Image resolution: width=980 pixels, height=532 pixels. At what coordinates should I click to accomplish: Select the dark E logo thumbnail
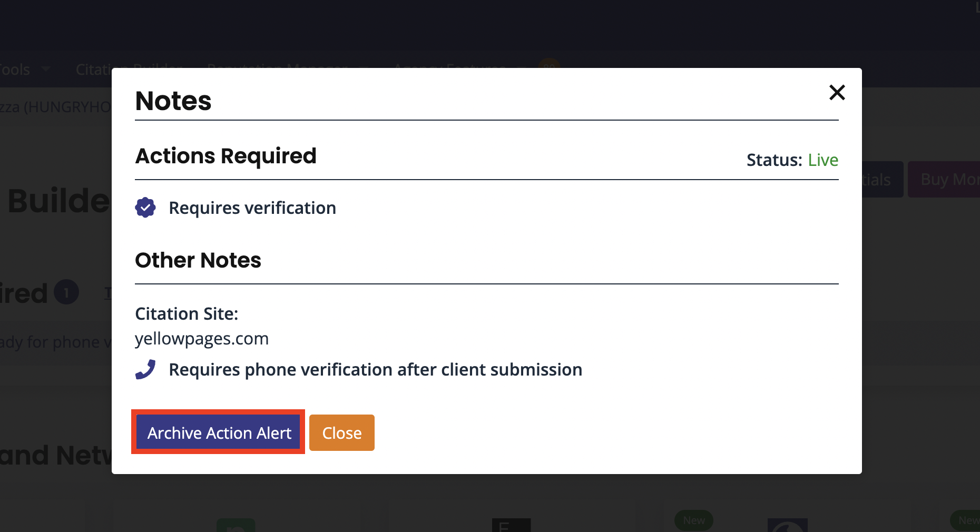pyautogui.click(x=511, y=525)
